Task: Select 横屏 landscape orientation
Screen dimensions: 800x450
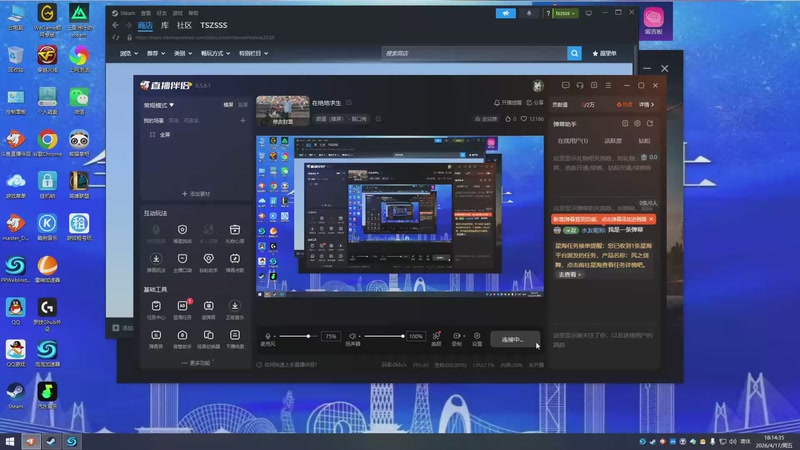Action: (228, 105)
